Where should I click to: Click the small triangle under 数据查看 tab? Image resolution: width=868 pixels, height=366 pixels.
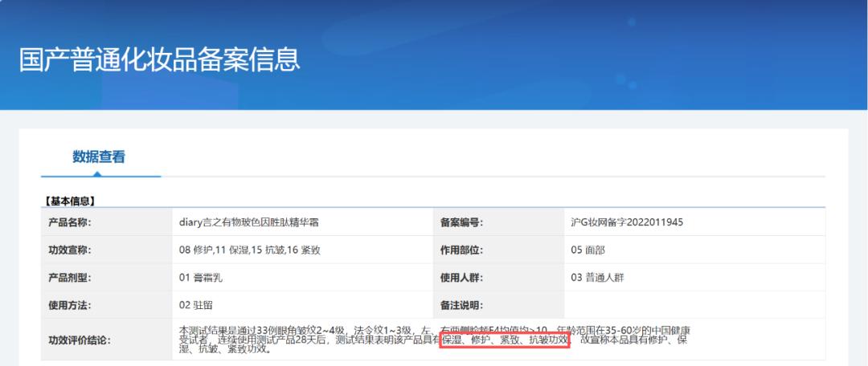99,173
